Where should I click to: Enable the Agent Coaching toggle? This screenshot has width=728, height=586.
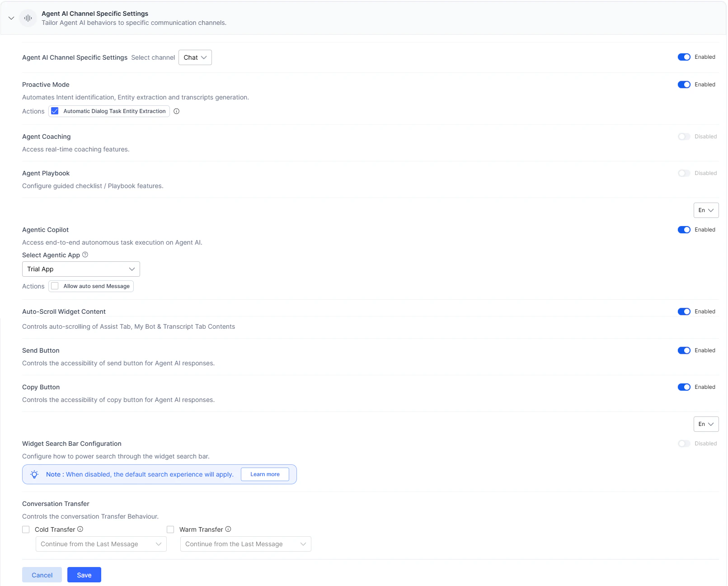pos(684,137)
